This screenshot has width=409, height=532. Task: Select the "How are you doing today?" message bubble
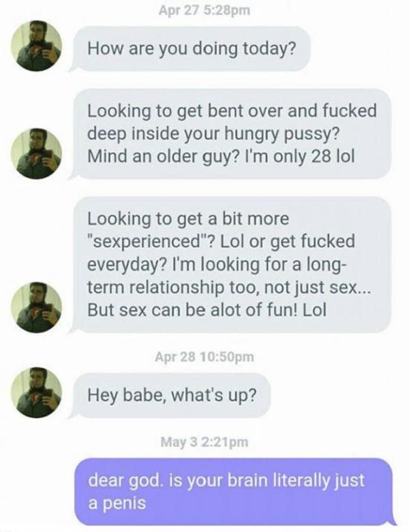click(x=190, y=49)
